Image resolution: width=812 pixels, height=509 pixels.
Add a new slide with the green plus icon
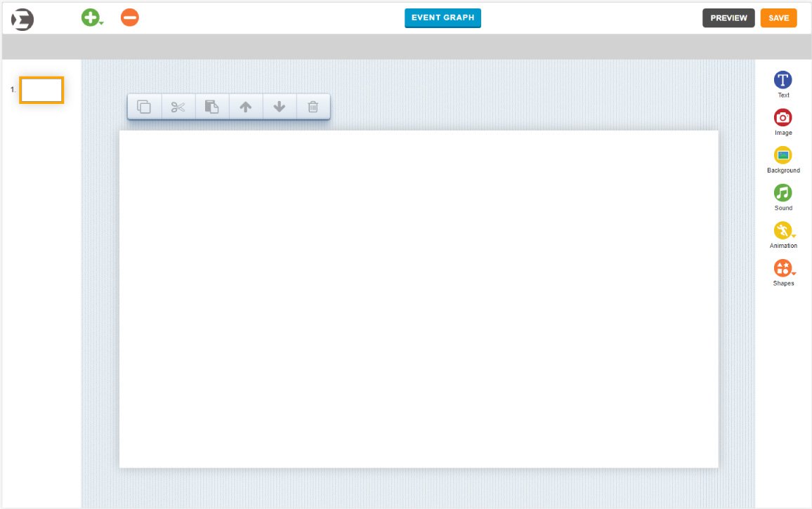tap(90, 18)
